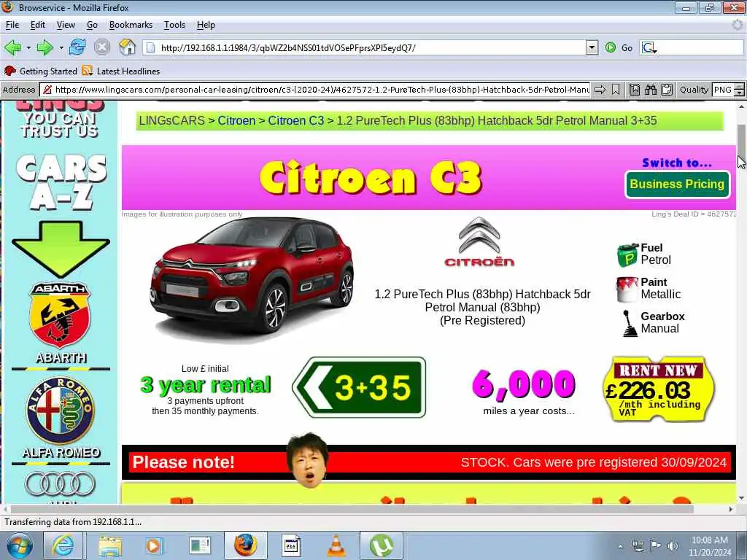
Task: Click the clipboard icon in Browservice bar
Action: [667, 90]
